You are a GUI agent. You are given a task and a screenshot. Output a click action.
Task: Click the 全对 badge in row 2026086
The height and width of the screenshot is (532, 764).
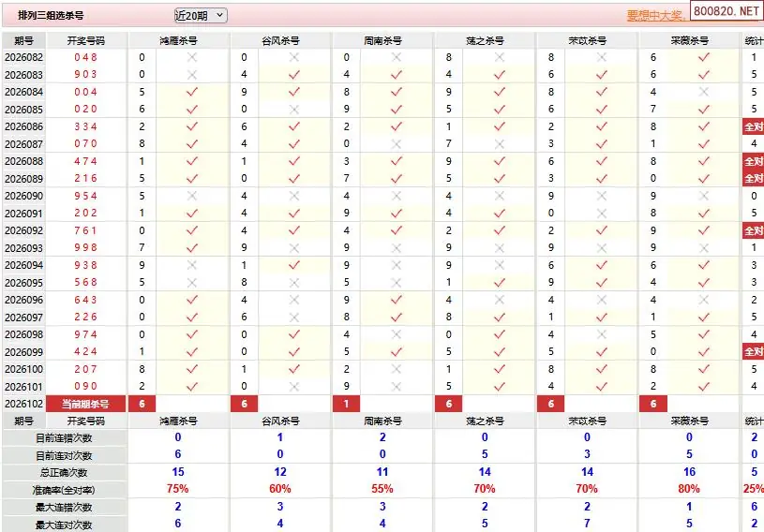754,126
